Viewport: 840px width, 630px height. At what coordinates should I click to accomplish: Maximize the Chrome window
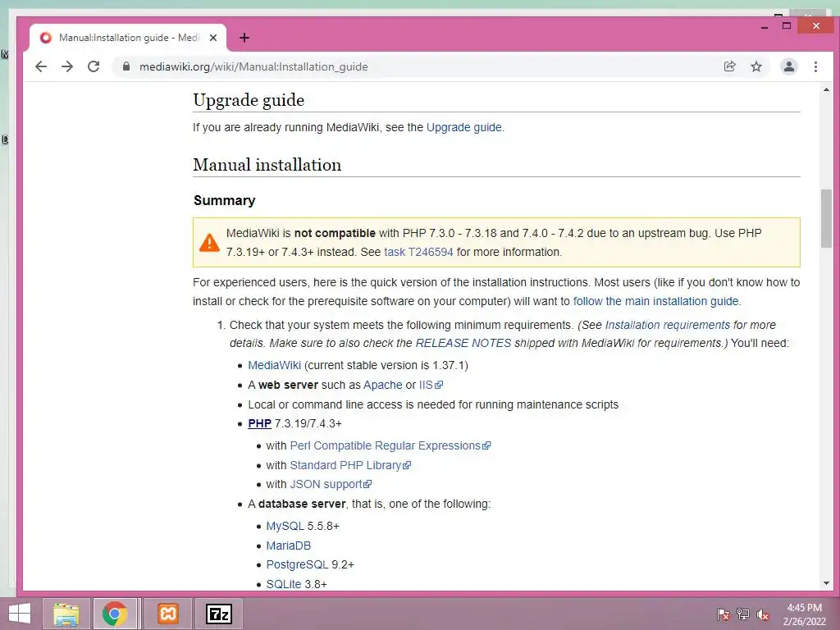[x=787, y=25]
